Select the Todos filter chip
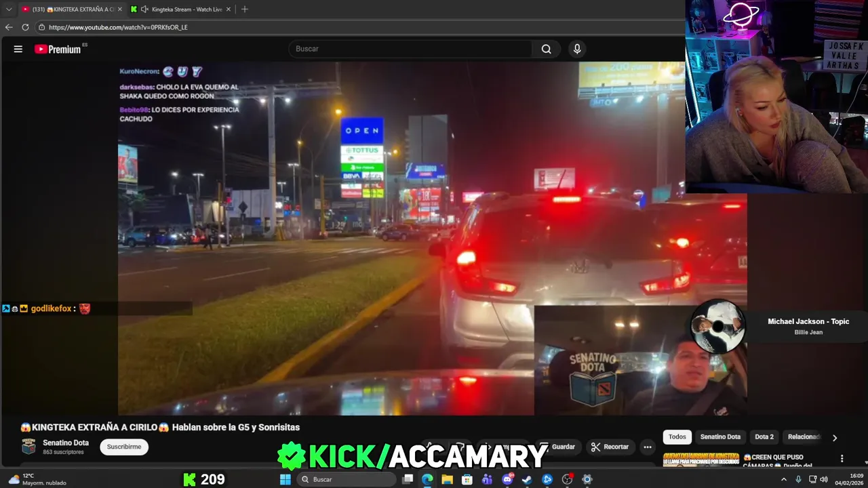Image resolution: width=868 pixels, height=488 pixels. pyautogui.click(x=677, y=437)
